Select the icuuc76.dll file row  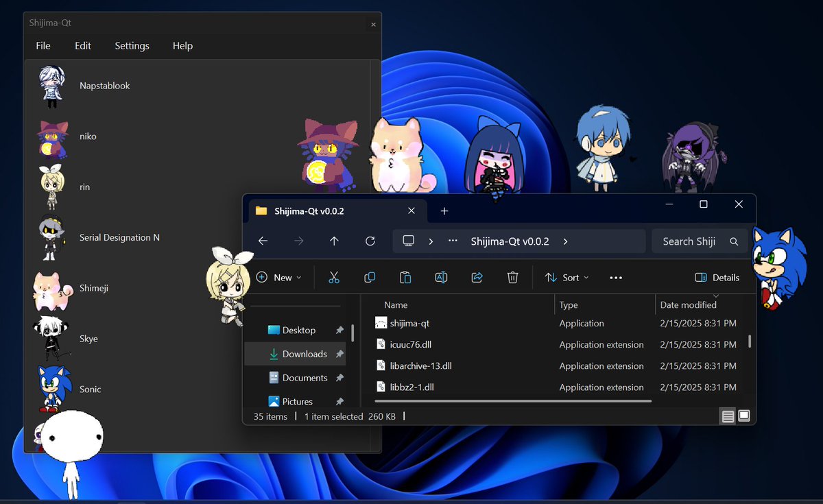coord(556,345)
